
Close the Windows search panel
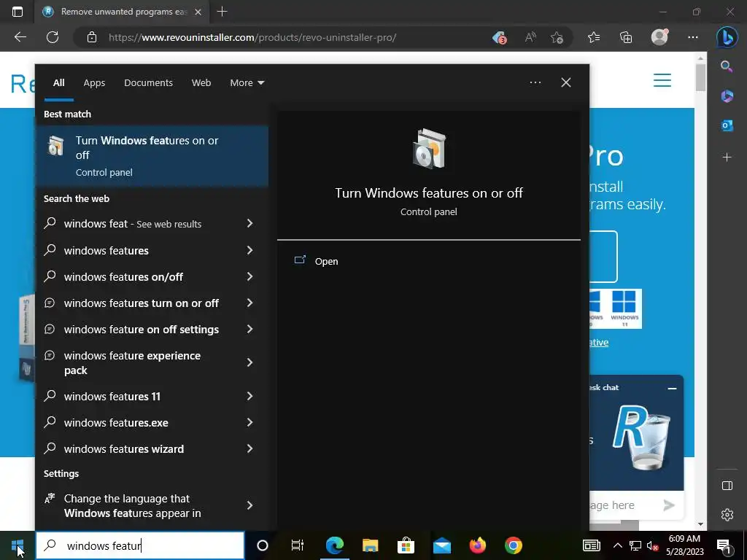point(566,82)
